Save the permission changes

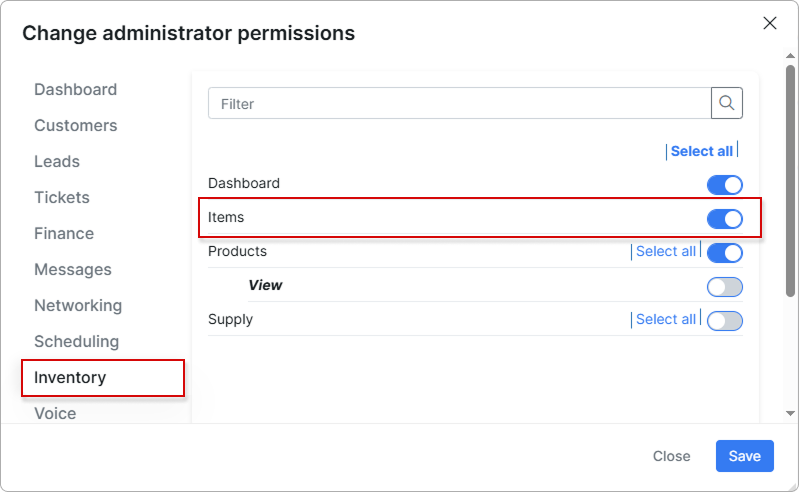tap(744, 456)
